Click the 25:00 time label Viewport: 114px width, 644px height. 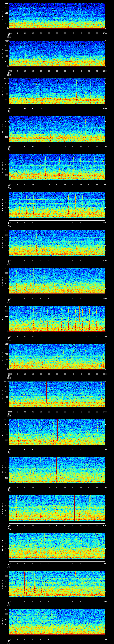[105, 336]
